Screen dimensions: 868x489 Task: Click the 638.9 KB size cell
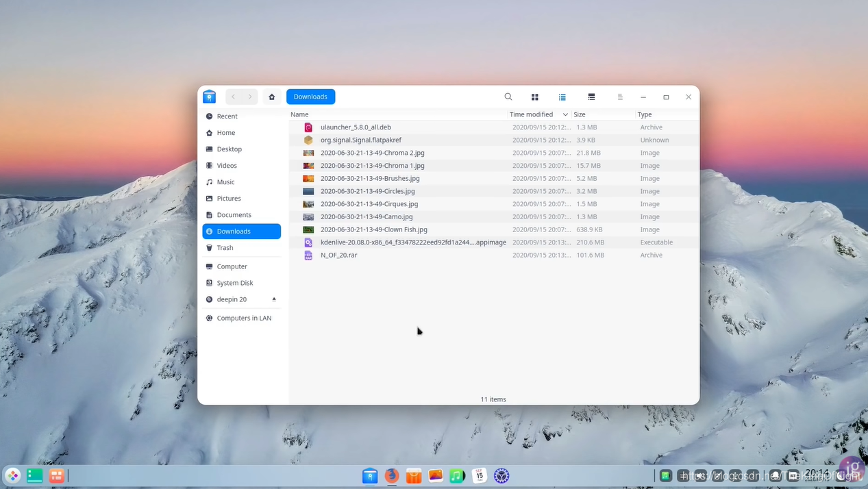pyautogui.click(x=589, y=229)
